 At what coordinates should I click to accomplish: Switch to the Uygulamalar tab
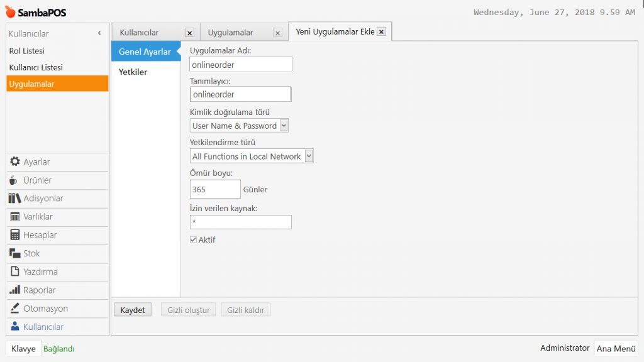[x=231, y=33]
